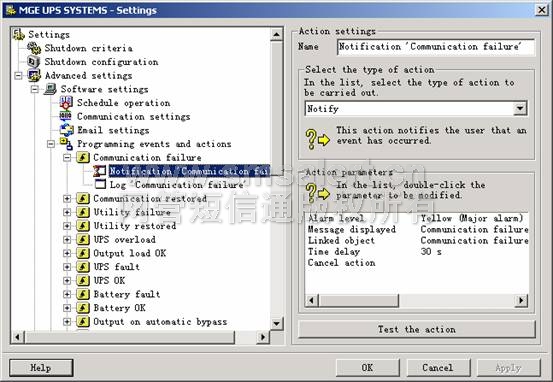
Task: Click the Advanced settings icon
Action: [34, 75]
